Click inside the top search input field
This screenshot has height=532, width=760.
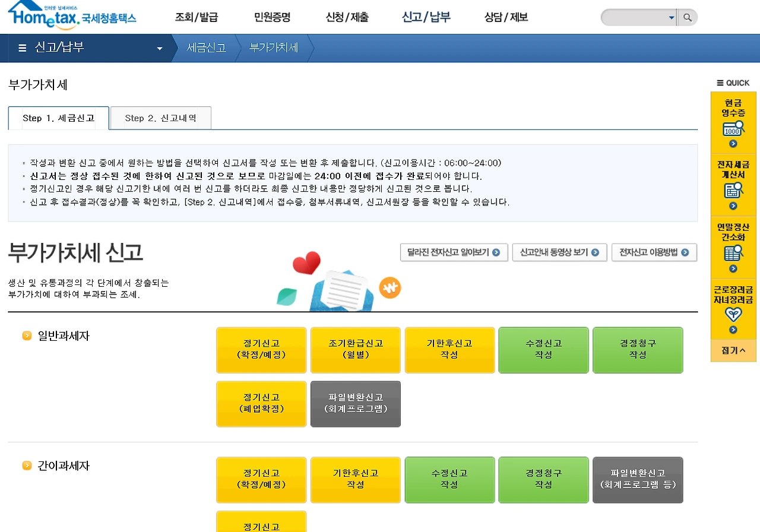(x=634, y=18)
